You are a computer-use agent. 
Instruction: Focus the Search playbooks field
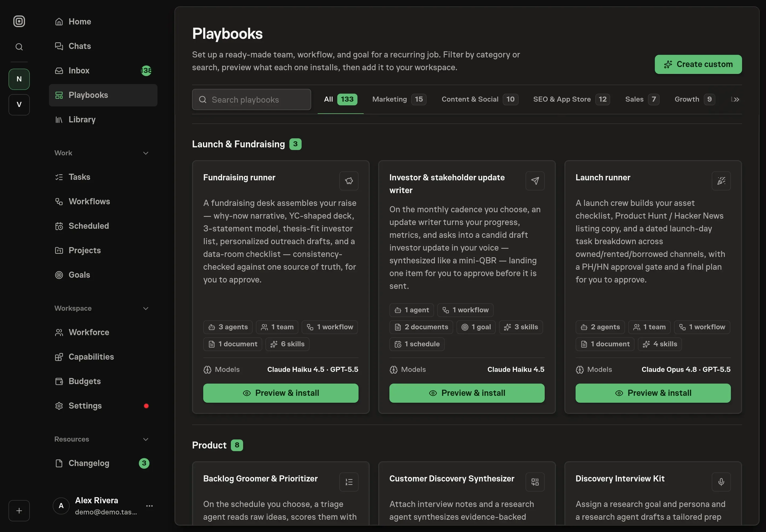(x=251, y=100)
